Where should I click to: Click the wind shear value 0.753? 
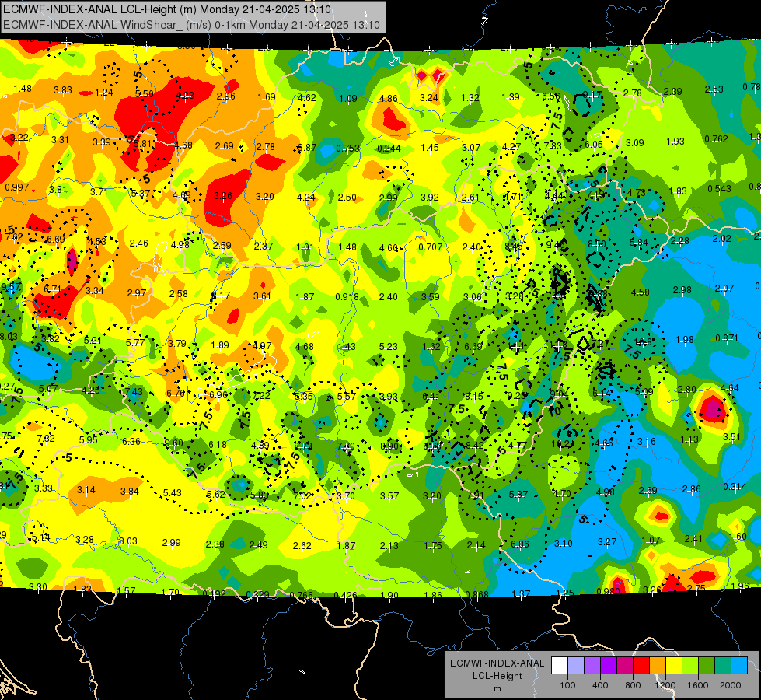[348, 148]
